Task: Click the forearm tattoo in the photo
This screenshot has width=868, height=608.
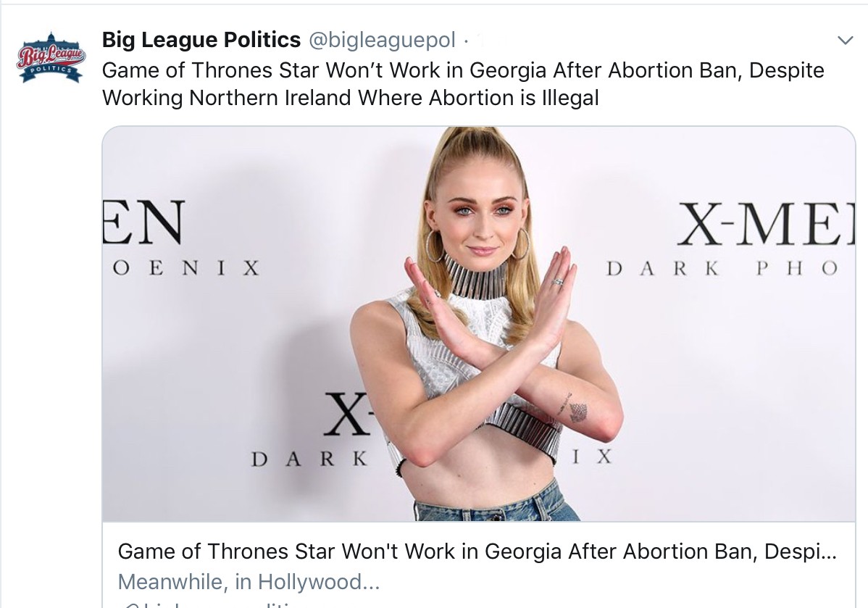Action: [577, 412]
